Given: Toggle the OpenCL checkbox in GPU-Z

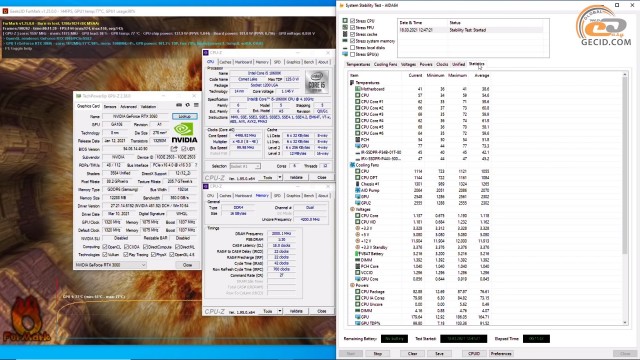Looking at the screenshot, I should 105,247.
